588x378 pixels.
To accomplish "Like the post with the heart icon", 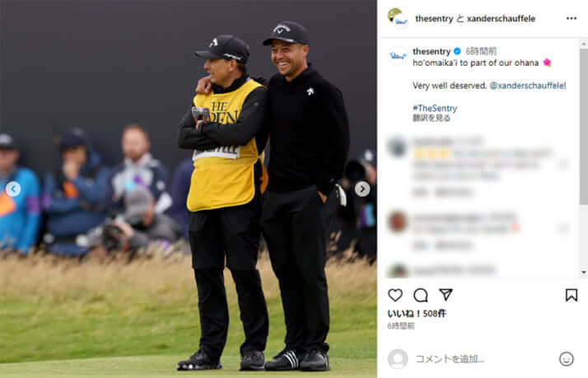I will pos(395,295).
